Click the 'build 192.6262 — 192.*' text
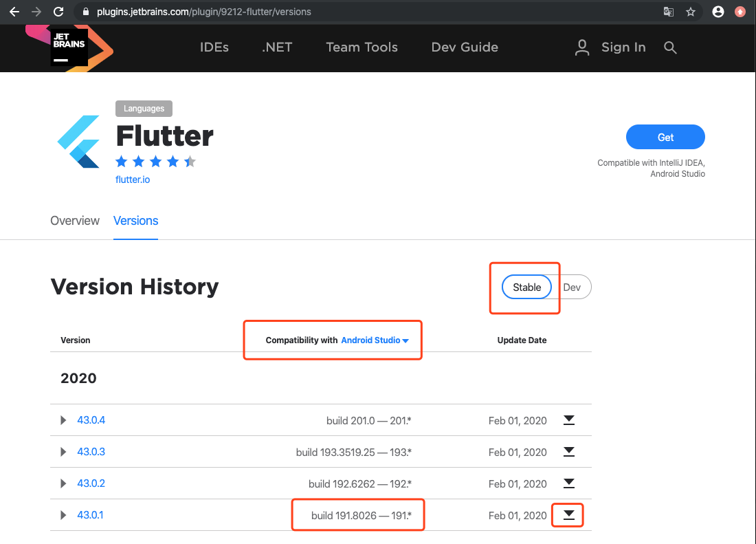The width and height of the screenshot is (756, 544). pyautogui.click(x=360, y=483)
